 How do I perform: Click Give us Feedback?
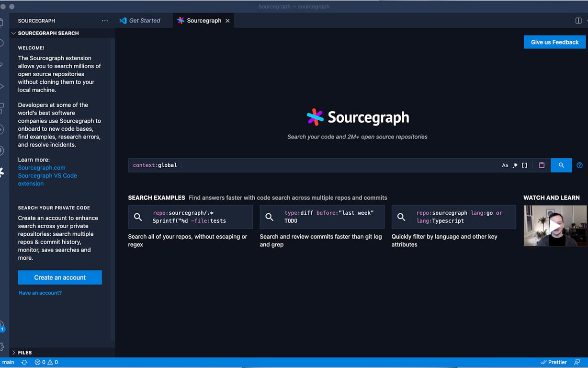(554, 42)
